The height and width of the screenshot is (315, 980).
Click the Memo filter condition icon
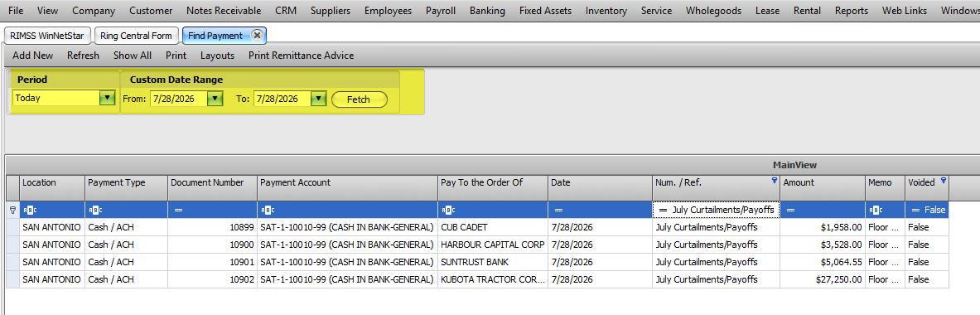point(875,211)
